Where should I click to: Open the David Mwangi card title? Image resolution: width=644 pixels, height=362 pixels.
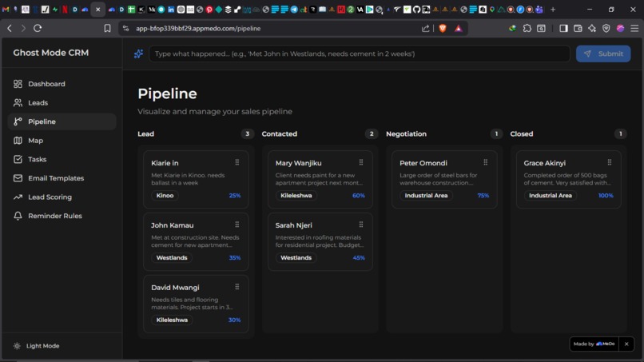(x=175, y=288)
